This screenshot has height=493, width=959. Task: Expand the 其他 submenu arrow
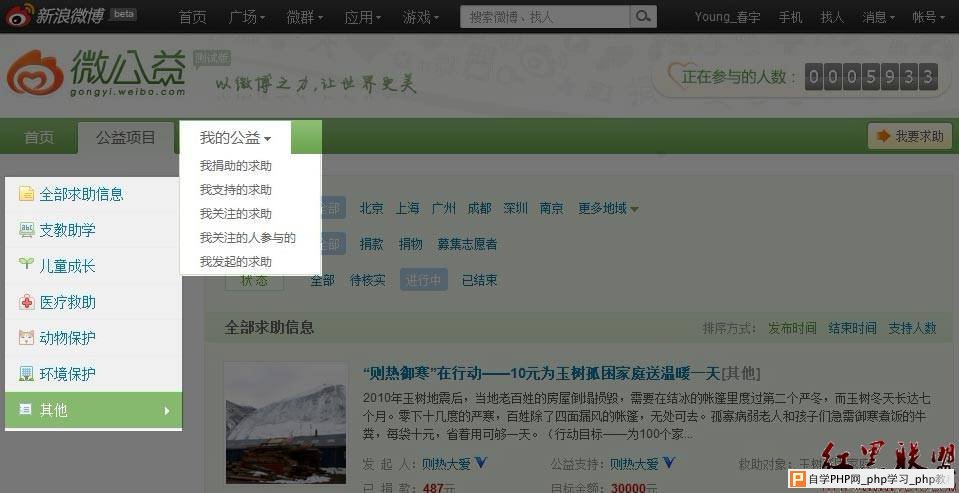click(166, 410)
